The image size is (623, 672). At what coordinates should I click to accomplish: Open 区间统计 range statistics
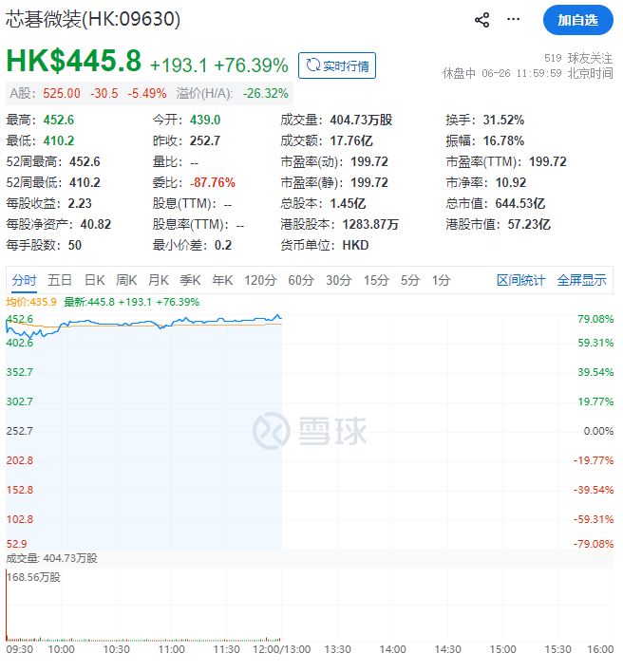click(x=520, y=280)
